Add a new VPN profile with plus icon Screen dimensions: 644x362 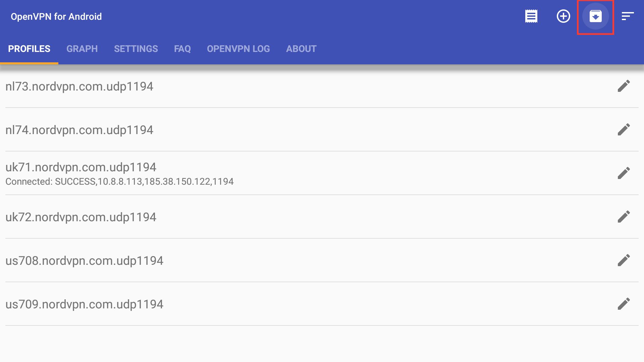point(563,16)
